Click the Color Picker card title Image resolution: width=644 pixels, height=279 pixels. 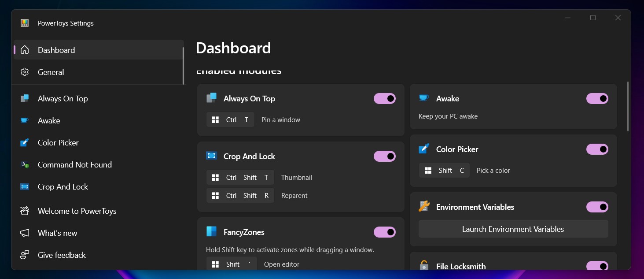click(x=457, y=149)
